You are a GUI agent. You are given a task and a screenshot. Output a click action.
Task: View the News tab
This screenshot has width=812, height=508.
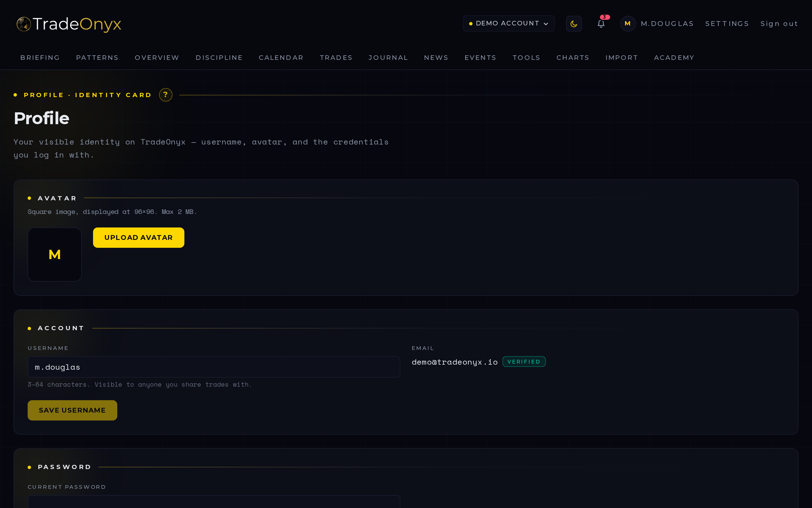tap(436, 58)
